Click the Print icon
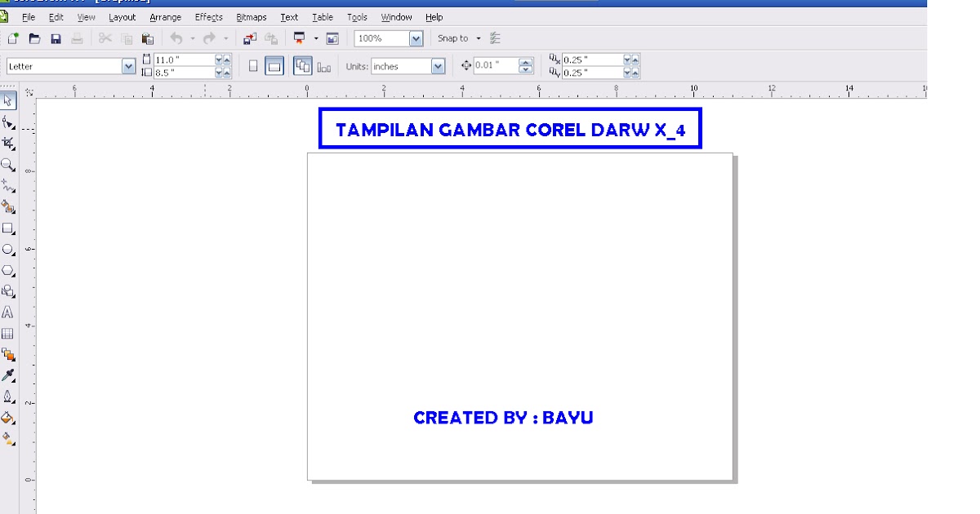 point(77,38)
